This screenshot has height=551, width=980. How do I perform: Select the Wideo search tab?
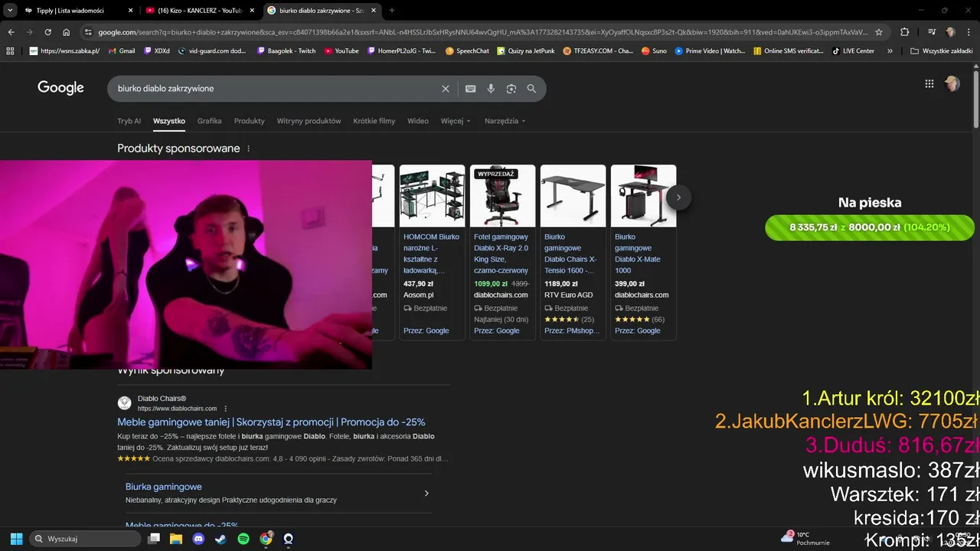click(x=418, y=121)
